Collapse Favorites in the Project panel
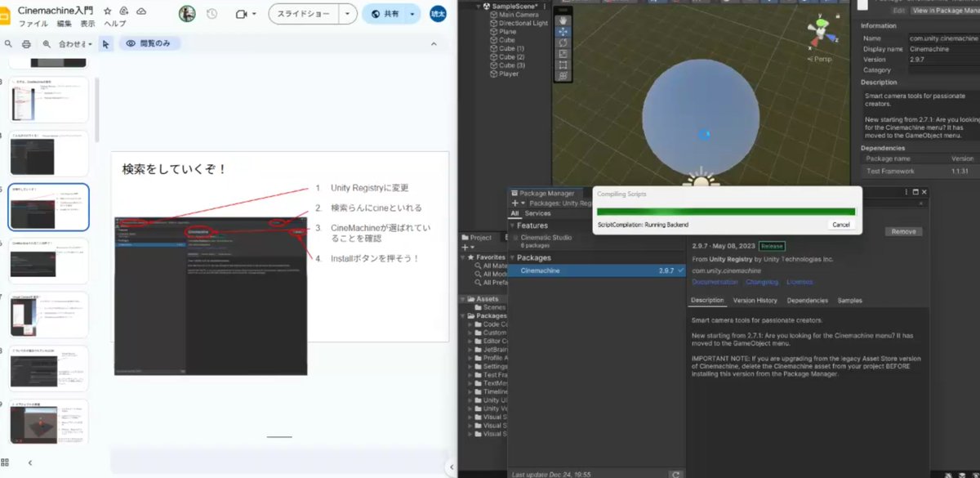The width and height of the screenshot is (980, 478). pyautogui.click(x=462, y=257)
